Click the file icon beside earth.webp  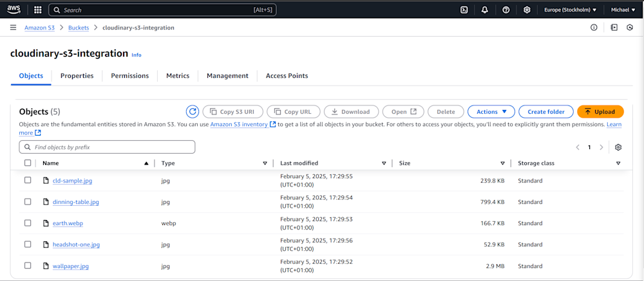coord(46,223)
